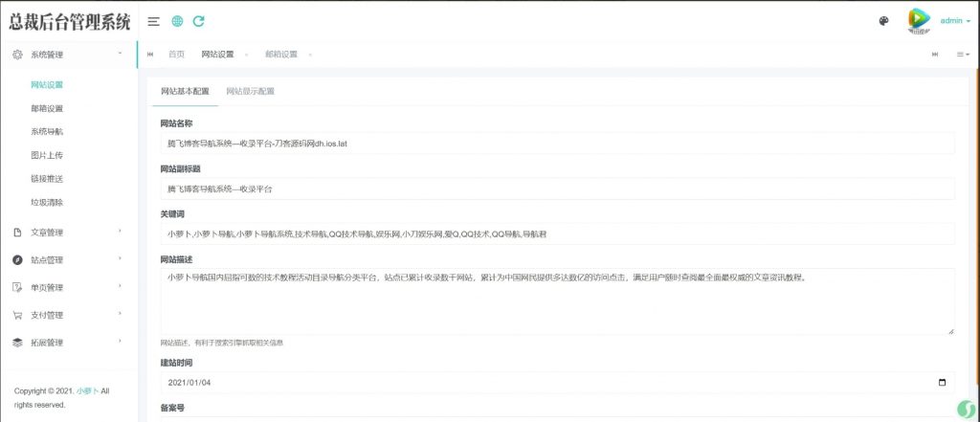Open the calendar picker icon
The height and width of the screenshot is (422, 980).
pyautogui.click(x=943, y=383)
